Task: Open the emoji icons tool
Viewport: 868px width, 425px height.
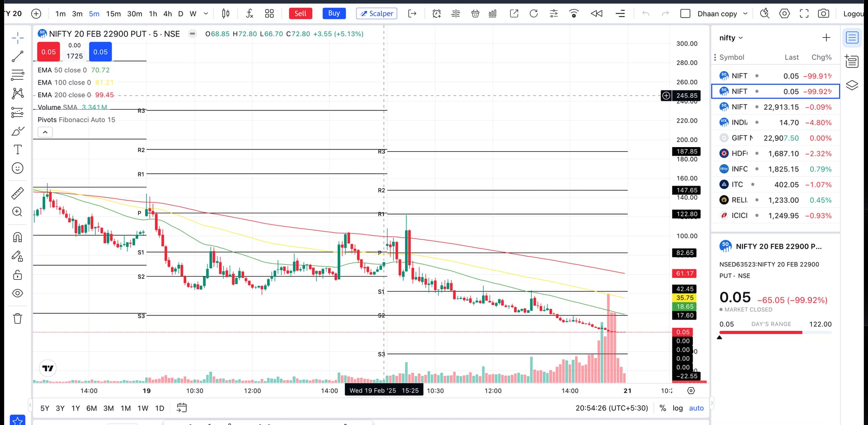Action: point(18,168)
